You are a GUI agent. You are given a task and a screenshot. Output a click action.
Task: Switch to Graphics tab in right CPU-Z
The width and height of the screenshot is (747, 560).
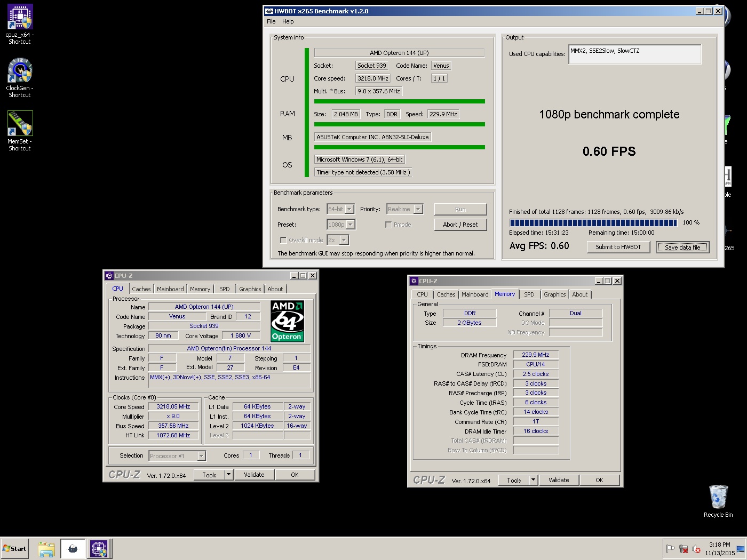pos(555,294)
